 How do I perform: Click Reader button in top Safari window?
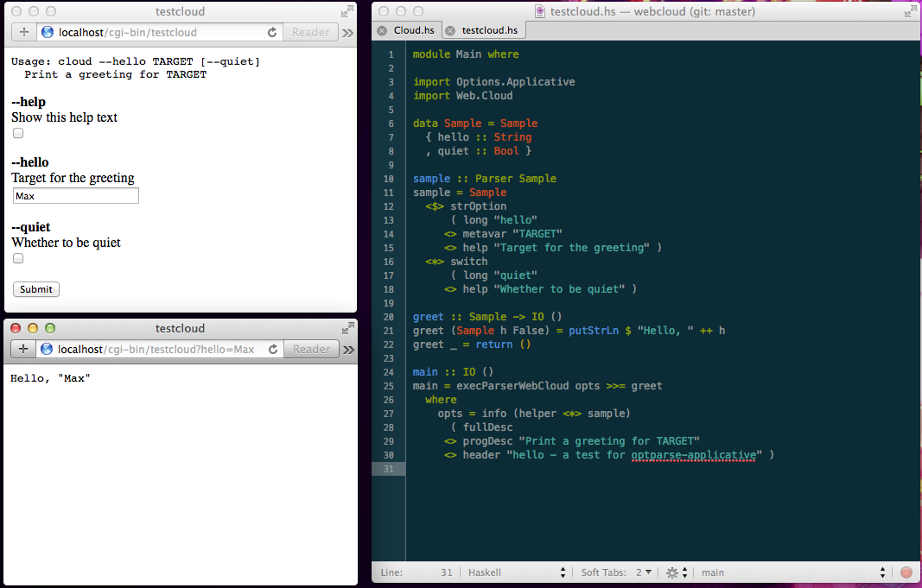tap(310, 32)
